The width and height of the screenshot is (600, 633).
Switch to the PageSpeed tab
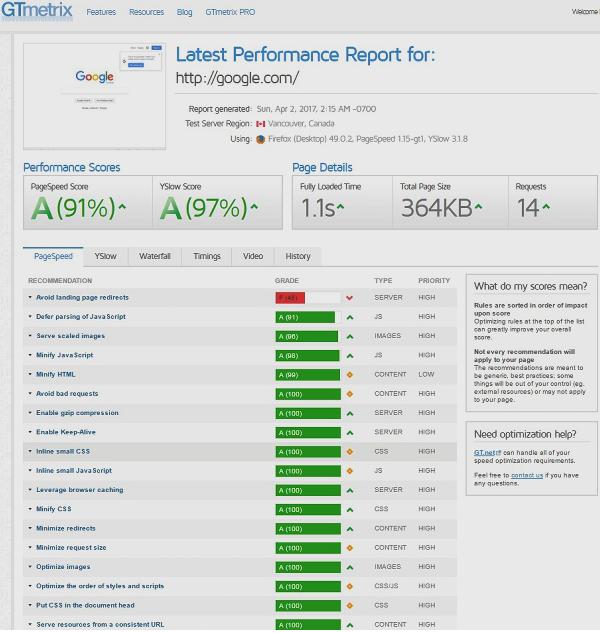pyautogui.click(x=53, y=257)
